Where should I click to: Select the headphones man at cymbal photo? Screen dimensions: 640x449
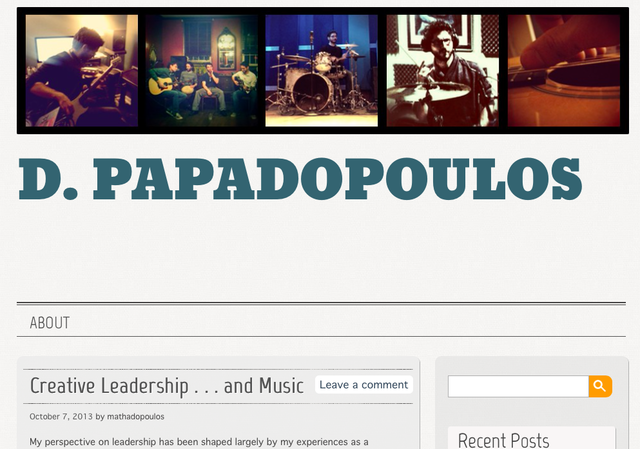tap(442, 71)
